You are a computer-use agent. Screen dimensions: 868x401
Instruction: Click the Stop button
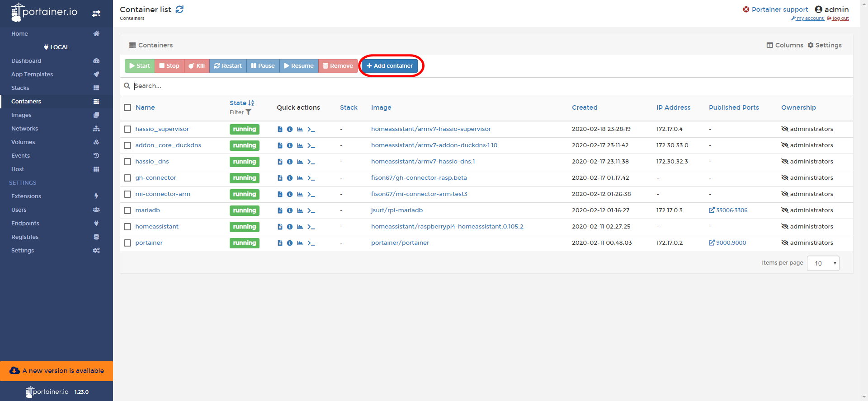[x=170, y=66]
